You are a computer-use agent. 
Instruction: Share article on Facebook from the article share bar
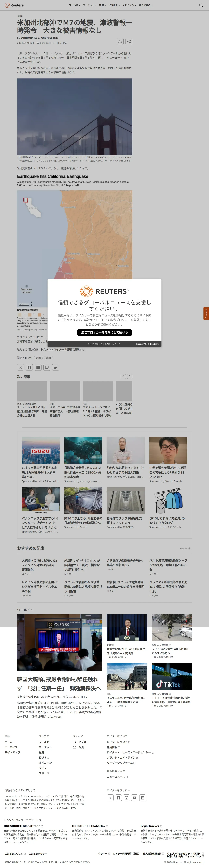click(x=29, y=367)
